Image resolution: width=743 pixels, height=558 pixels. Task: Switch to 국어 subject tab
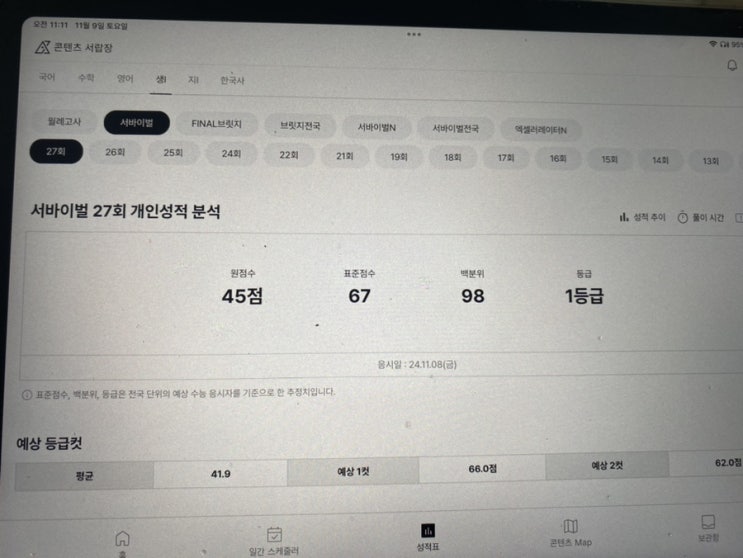pyautogui.click(x=47, y=77)
